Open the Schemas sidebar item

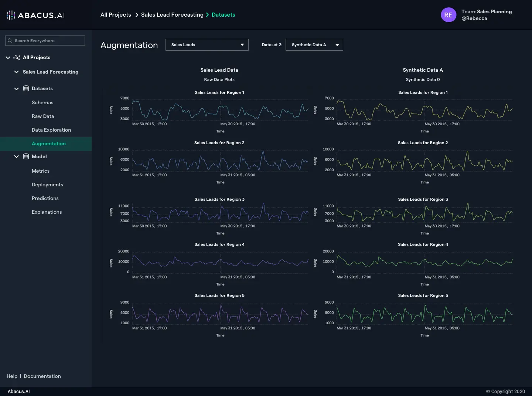42,102
